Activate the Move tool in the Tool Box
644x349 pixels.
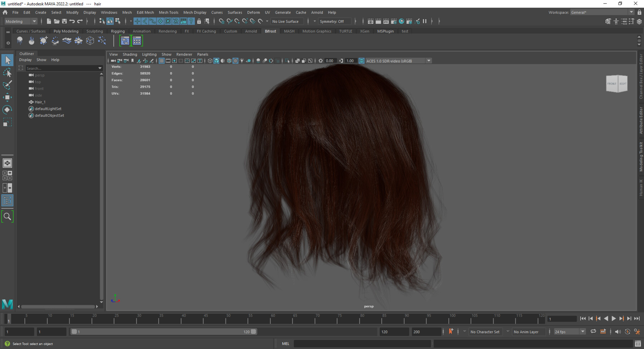[x=7, y=97]
